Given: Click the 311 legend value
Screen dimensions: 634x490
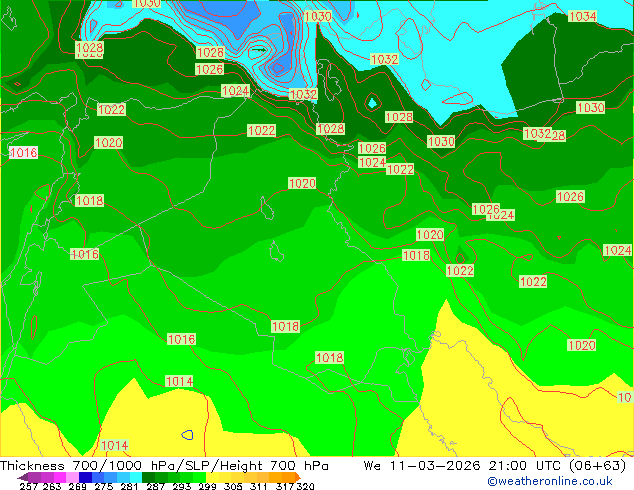Looking at the screenshot, I should [258, 486].
